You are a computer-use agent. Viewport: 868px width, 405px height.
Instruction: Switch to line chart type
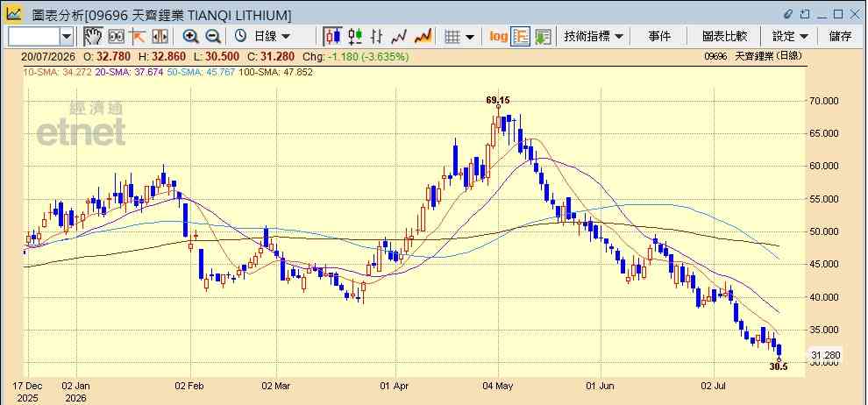399,37
